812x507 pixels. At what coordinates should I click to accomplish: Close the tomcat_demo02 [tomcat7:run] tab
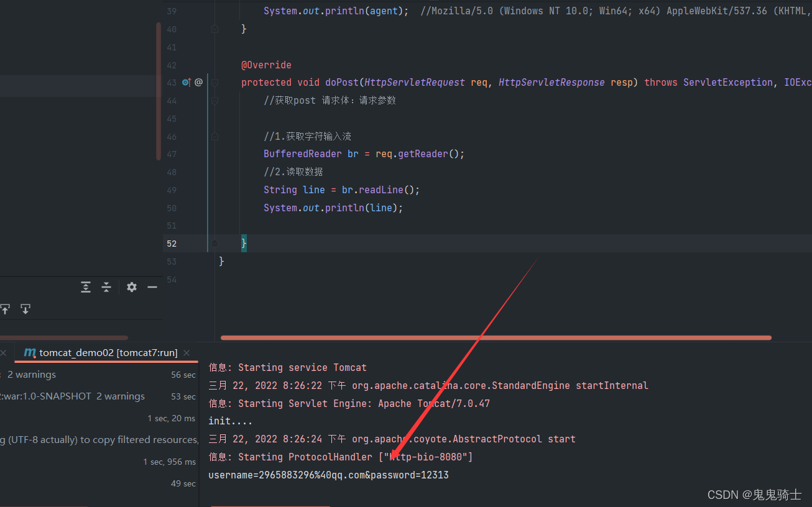click(188, 353)
